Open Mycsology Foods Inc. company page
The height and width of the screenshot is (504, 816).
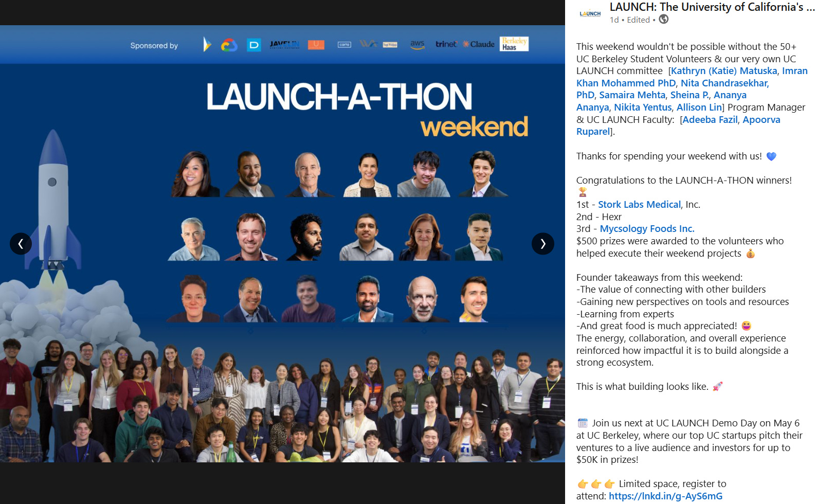647,229
